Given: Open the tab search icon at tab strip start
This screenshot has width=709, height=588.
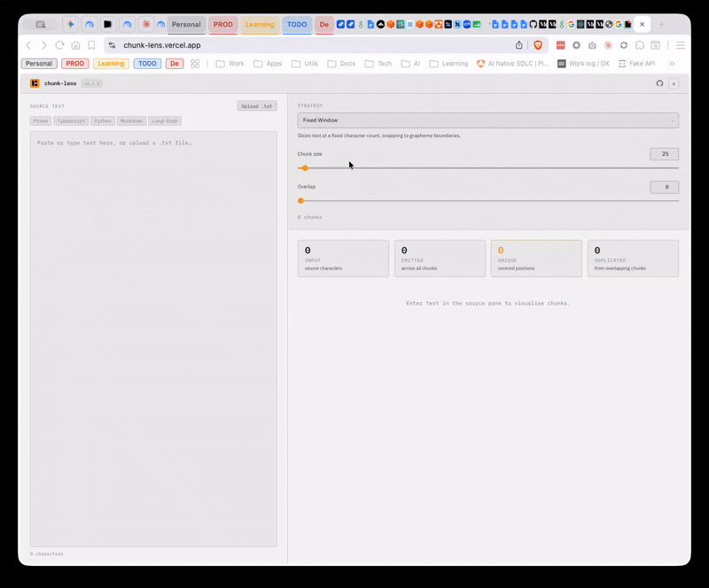Looking at the screenshot, I should (x=41, y=25).
